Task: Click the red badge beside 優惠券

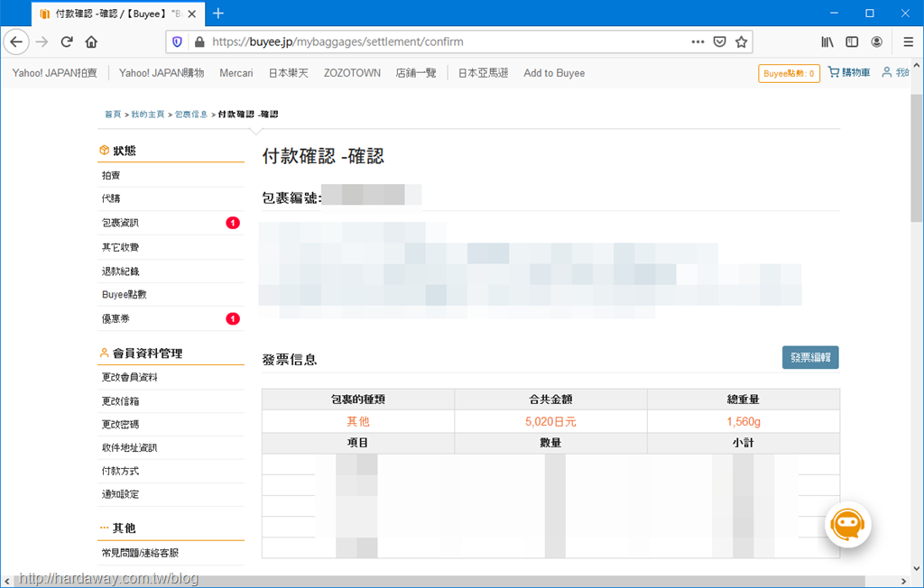Action: (233, 318)
